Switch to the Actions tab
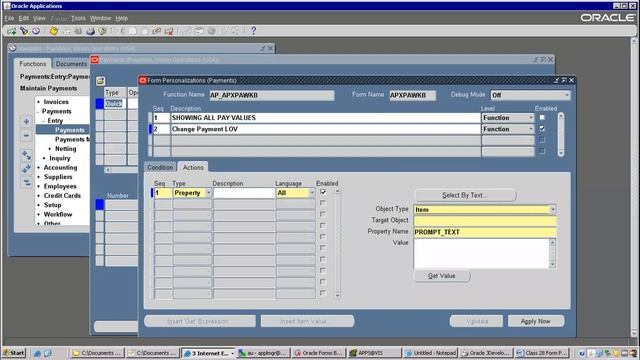This screenshot has width=640, height=360. [193, 167]
